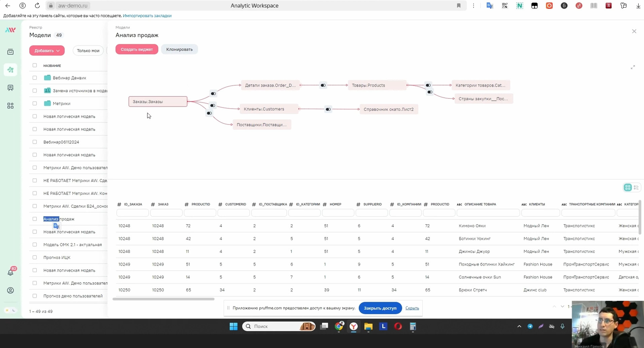The height and width of the screenshot is (348, 644).
Task: Open the widgets grid icon in sidebar
Action: coord(10,106)
